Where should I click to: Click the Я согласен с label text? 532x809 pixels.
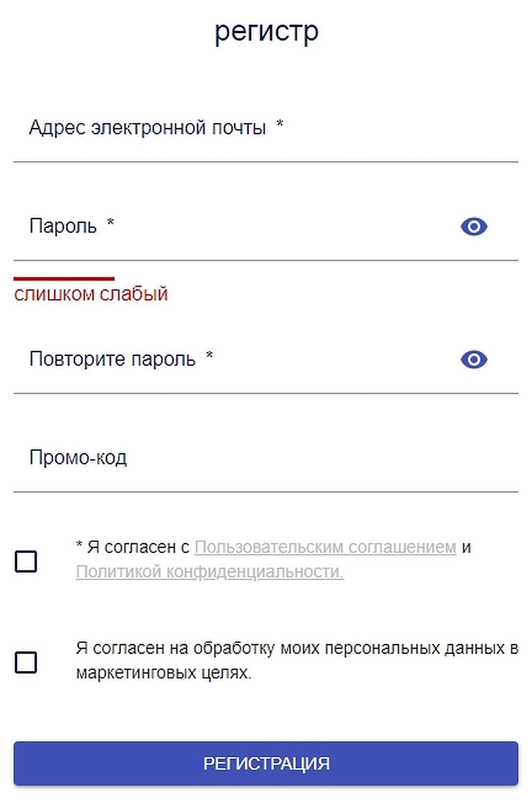pos(138,547)
